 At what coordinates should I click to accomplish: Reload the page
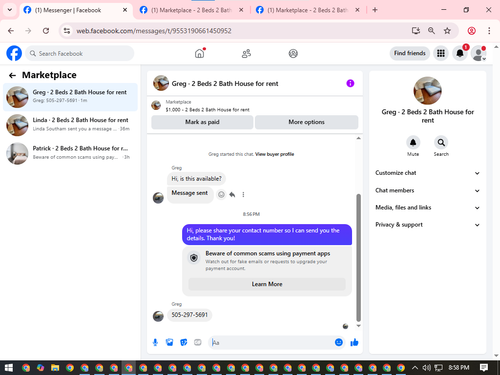46,31
